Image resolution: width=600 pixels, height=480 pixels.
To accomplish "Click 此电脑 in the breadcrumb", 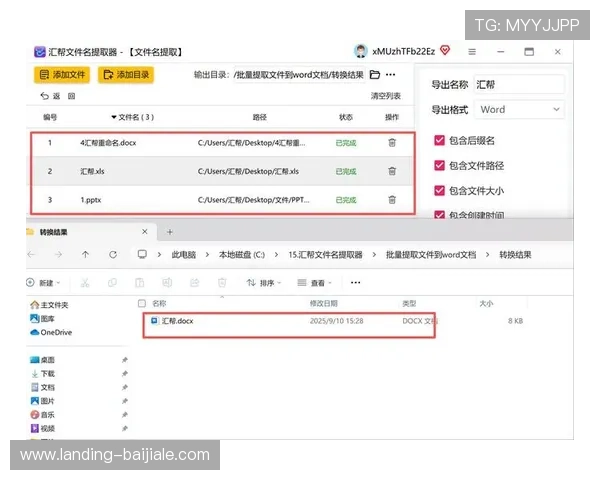I will [184, 255].
